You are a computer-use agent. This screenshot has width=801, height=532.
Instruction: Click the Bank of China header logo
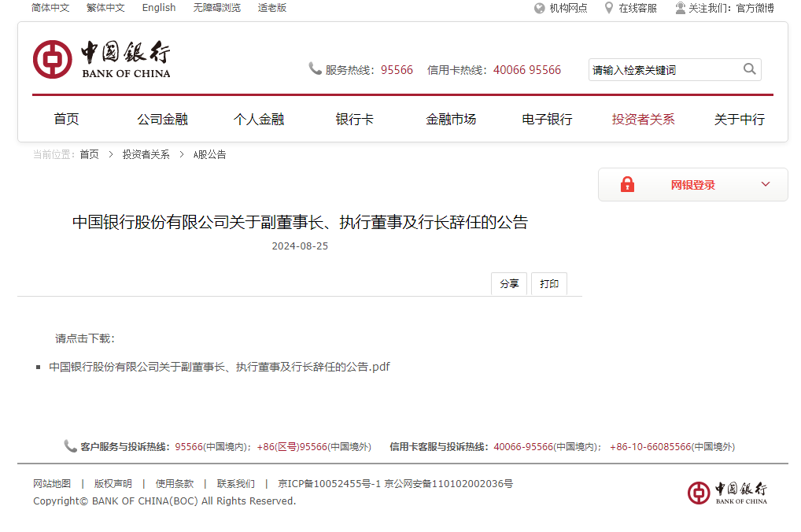(102, 59)
